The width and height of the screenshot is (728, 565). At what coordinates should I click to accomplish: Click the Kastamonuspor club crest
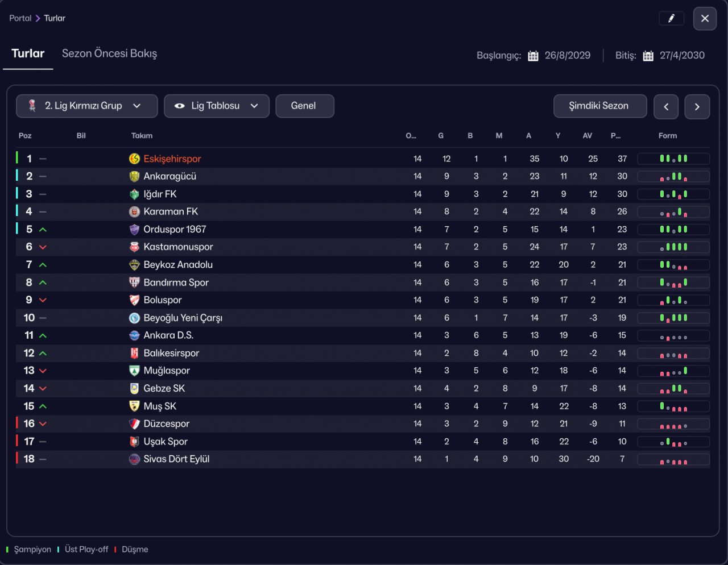pos(134,247)
